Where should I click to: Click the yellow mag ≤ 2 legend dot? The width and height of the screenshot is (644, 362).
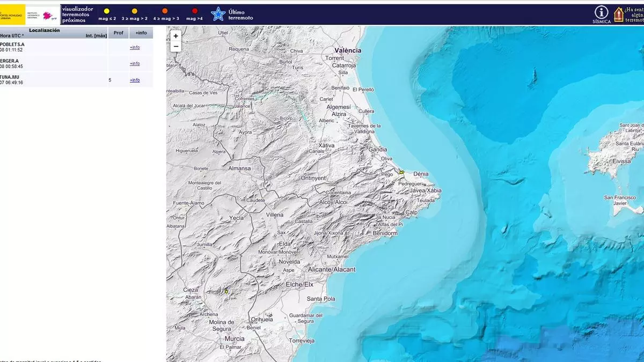coord(107,11)
